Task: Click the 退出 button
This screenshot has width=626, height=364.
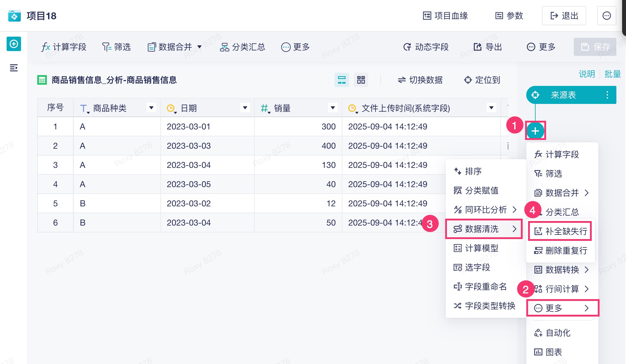Action: 564,16
